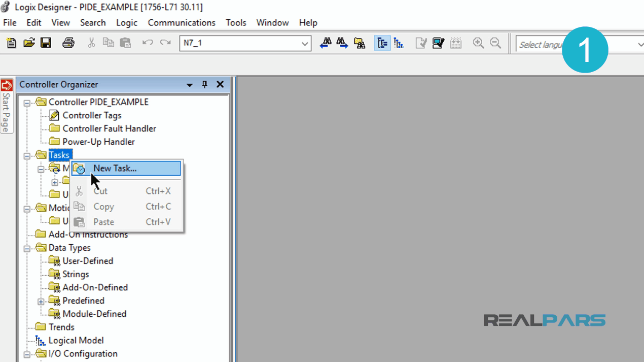Expand the Predefined data types node
The image size is (644, 362).
click(x=41, y=301)
